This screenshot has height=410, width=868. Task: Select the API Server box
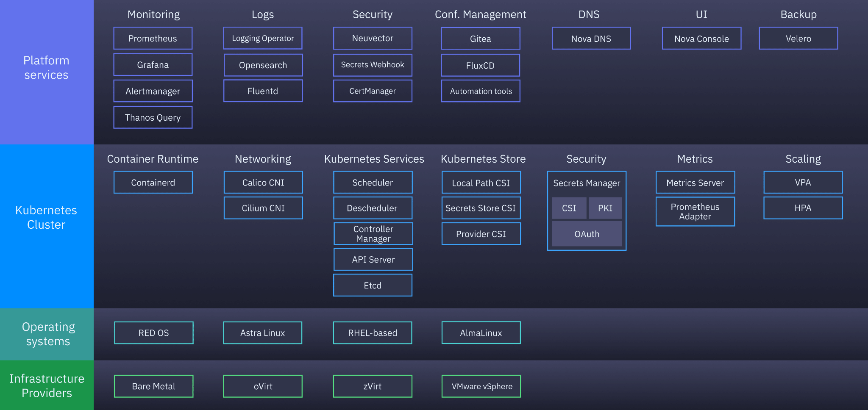[373, 259]
